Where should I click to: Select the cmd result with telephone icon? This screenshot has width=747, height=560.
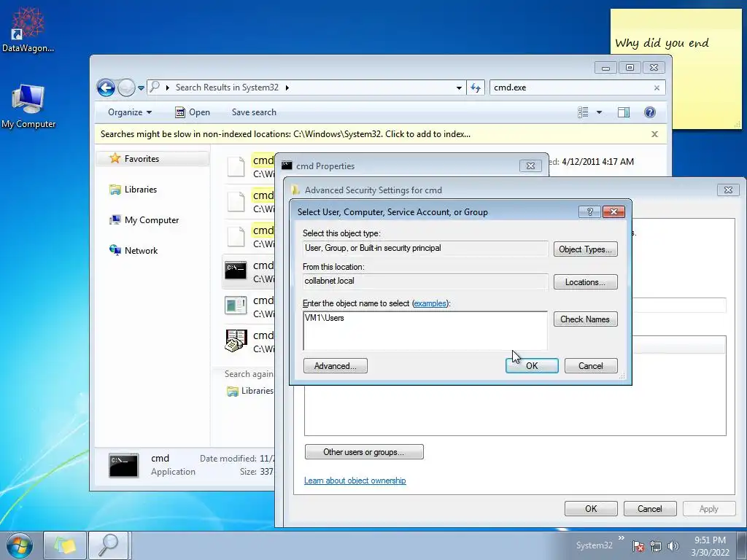point(236,341)
